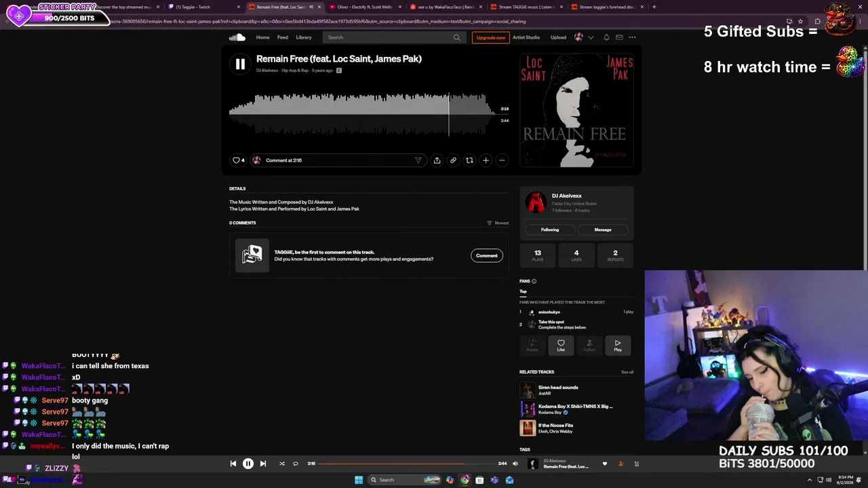Open Artist Studio from the header

point(526,37)
